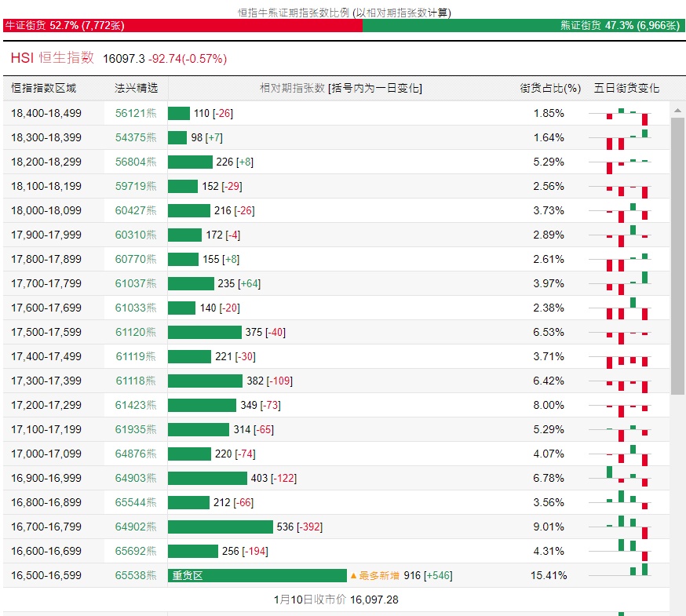Image resolution: width=686 pixels, height=616 pixels.
Task: Click the green bar for 536 [-392]
Action: point(221,527)
